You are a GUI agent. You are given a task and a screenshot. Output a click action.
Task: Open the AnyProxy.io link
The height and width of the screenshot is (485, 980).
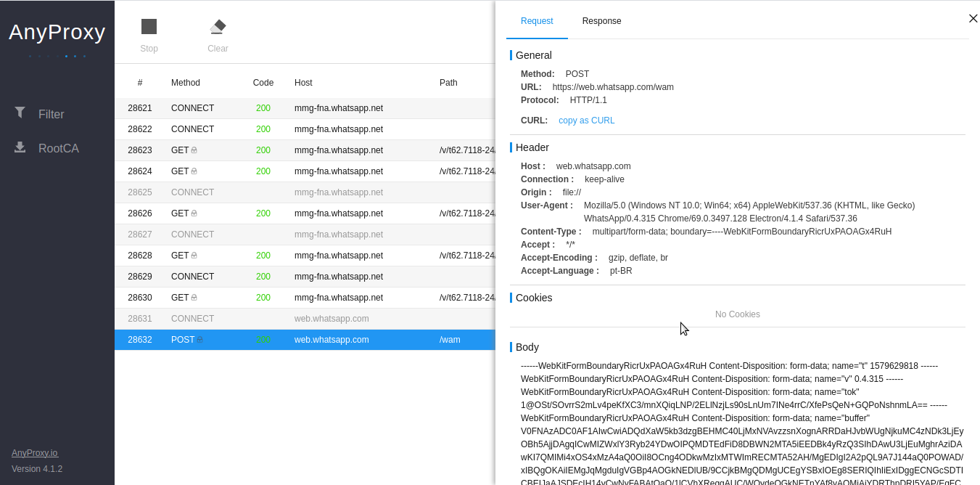pyautogui.click(x=34, y=452)
